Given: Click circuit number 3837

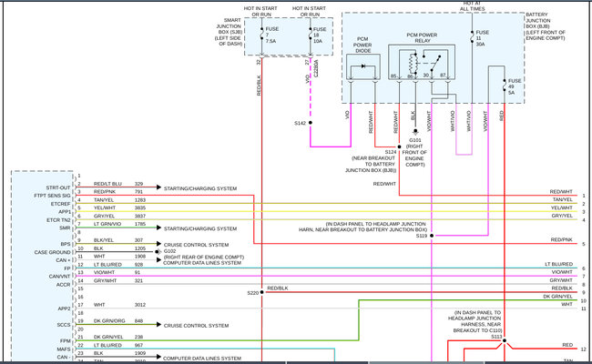Looking at the screenshot, I should pos(140,217).
